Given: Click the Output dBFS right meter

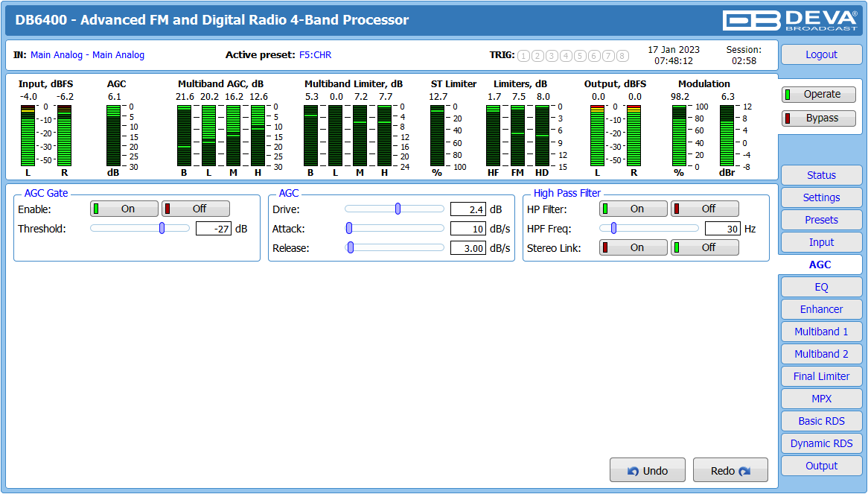Looking at the screenshot, I should [x=634, y=136].
